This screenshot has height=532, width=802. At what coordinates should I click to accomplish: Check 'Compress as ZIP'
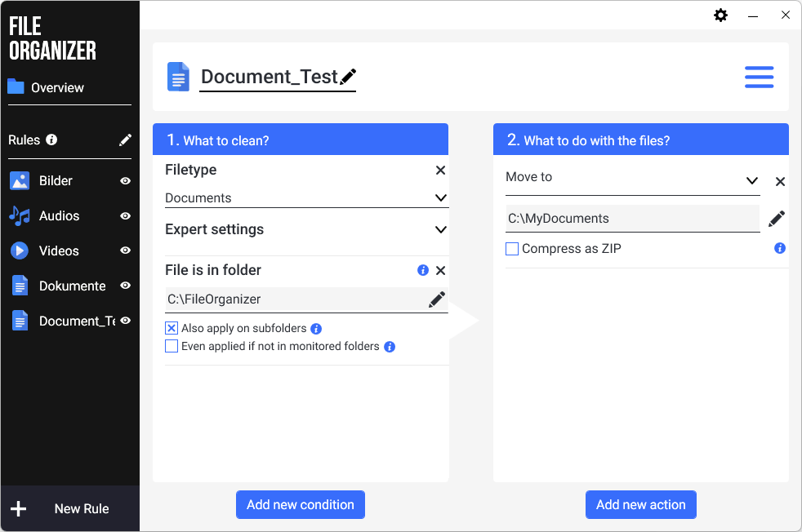(x=512, y=248)
